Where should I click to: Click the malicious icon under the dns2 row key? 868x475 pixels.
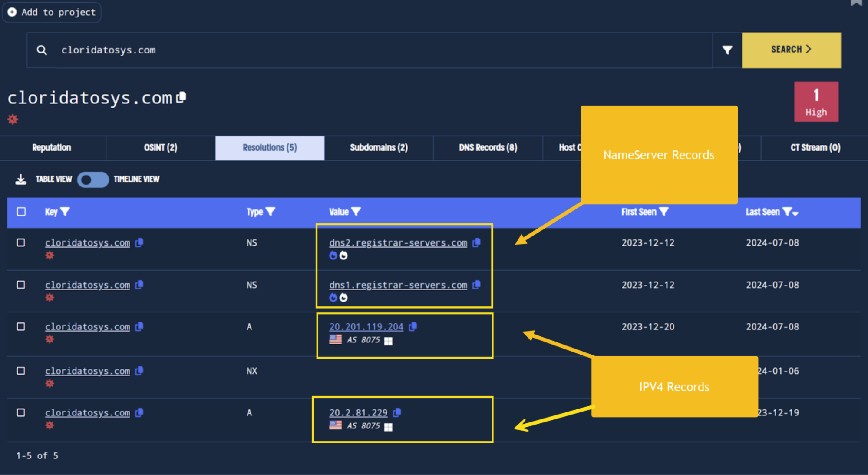coord(50,256)
